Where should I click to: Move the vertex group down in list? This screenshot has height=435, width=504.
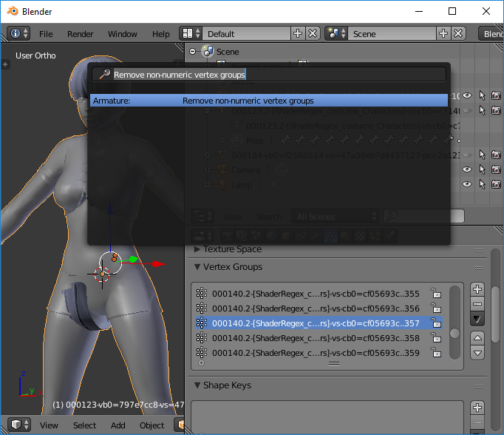pos(477,353)
